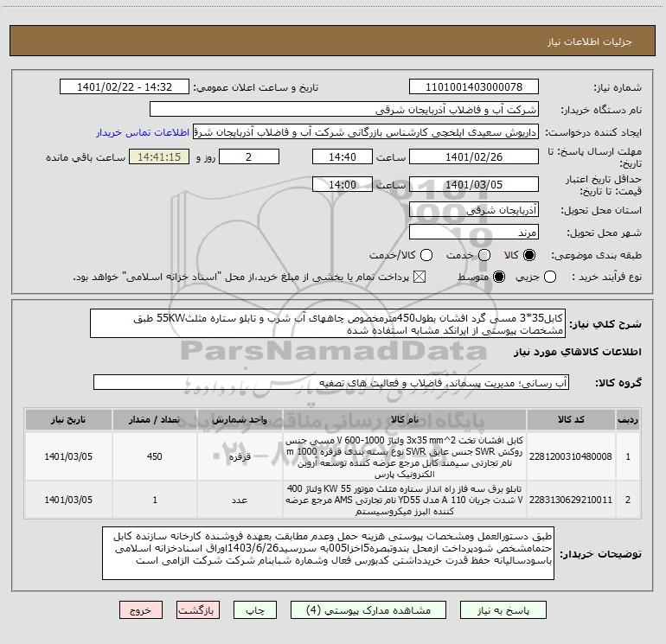Click the نام کالا column header
This screenshot has height=644, width=666.
[405, 419]
